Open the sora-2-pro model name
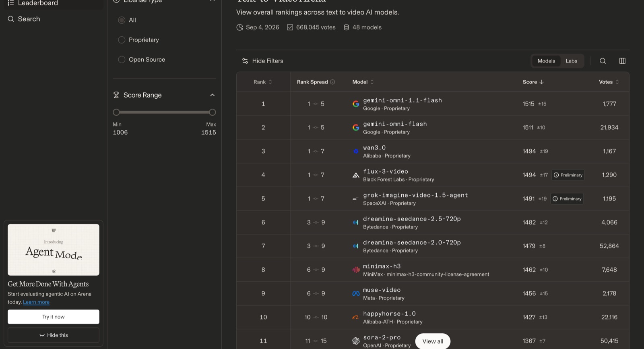This screenshot has width=644, height=349. tap(382, 338)
